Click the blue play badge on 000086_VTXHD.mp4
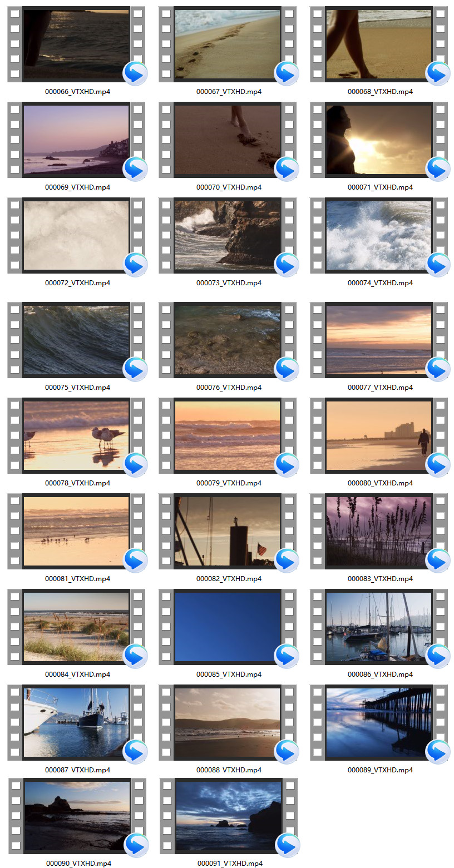The width and height of the screenshot is (454, 868). [x=438, y=656]
